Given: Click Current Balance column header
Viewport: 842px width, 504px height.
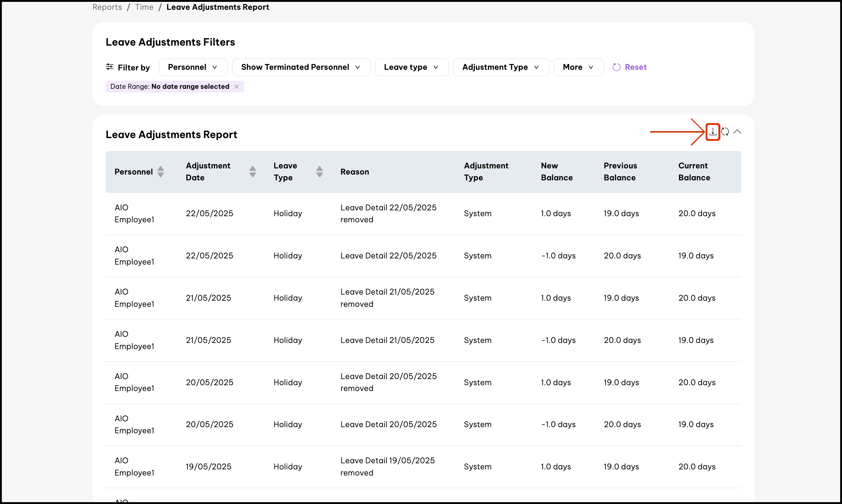Looking at the screenshot, I should pos(694,172).
